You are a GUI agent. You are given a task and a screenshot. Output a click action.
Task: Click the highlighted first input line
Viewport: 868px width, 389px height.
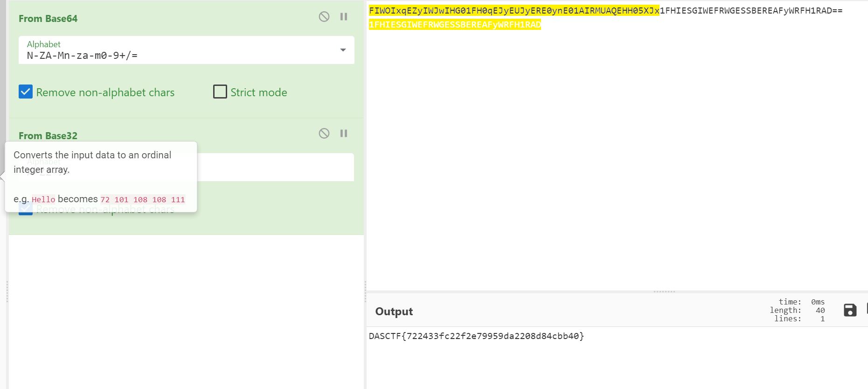point(514,11)
